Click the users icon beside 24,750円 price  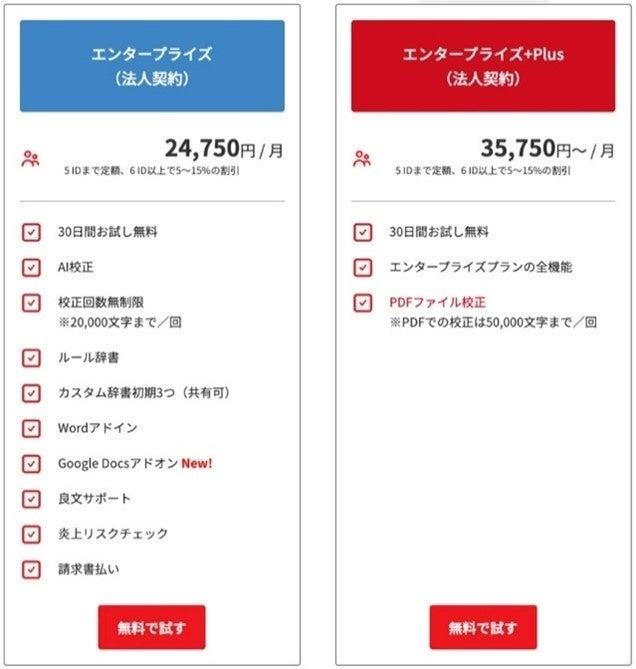click(x=31, y=157)
